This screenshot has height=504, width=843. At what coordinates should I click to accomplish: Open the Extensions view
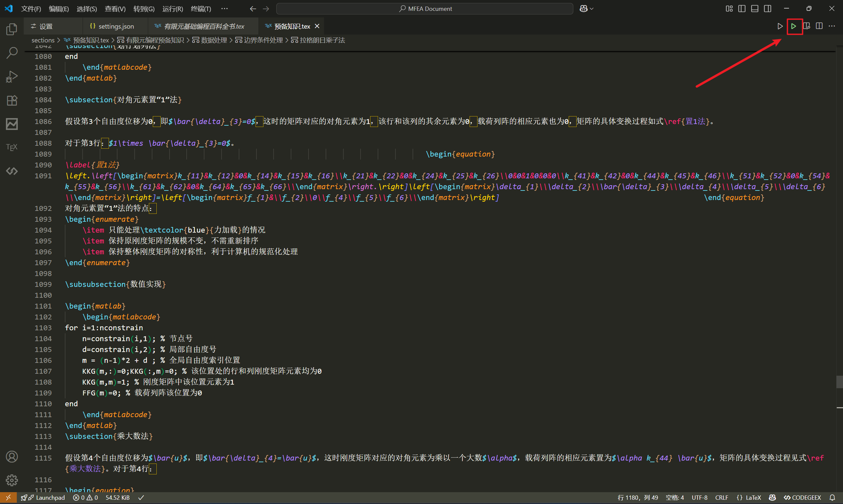pos(12,100)
